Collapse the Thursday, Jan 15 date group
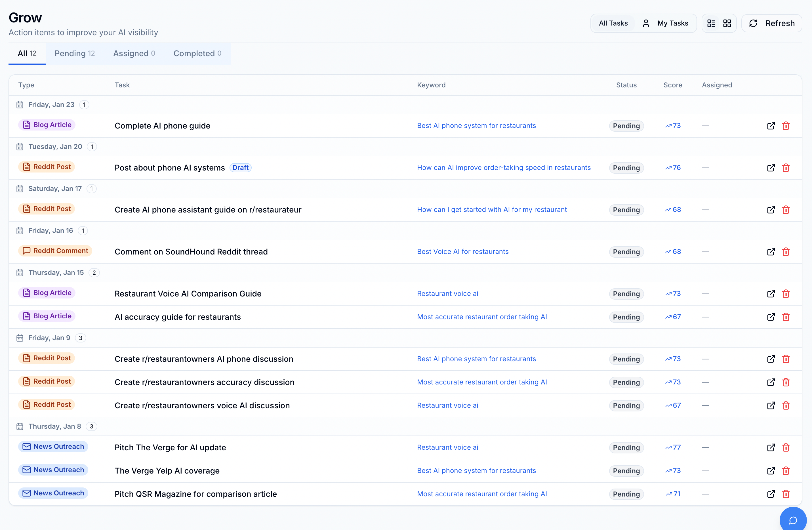 pos(56,272)
